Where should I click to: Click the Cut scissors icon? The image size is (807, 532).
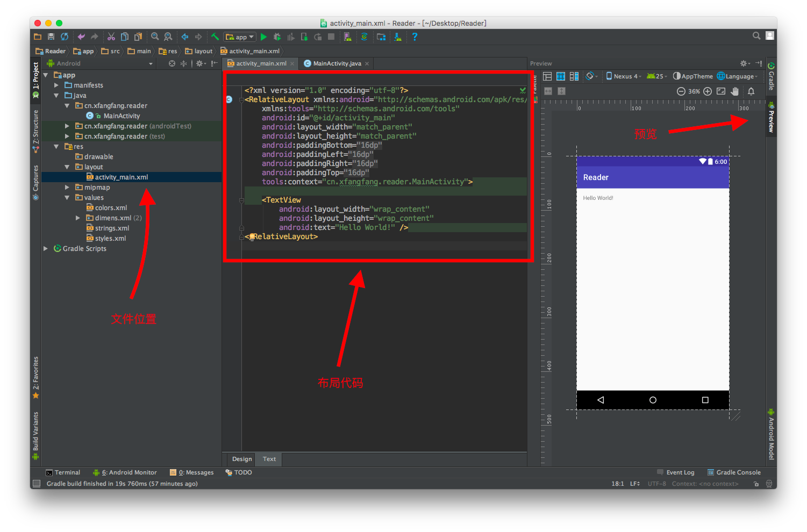(x=111, y=37)
